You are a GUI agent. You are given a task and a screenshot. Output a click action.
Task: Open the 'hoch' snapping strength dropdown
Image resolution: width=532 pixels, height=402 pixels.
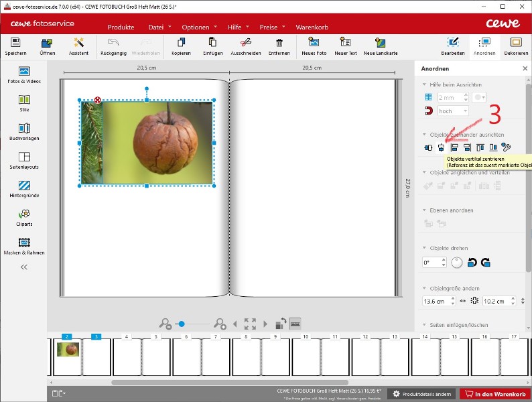(454, 111)
